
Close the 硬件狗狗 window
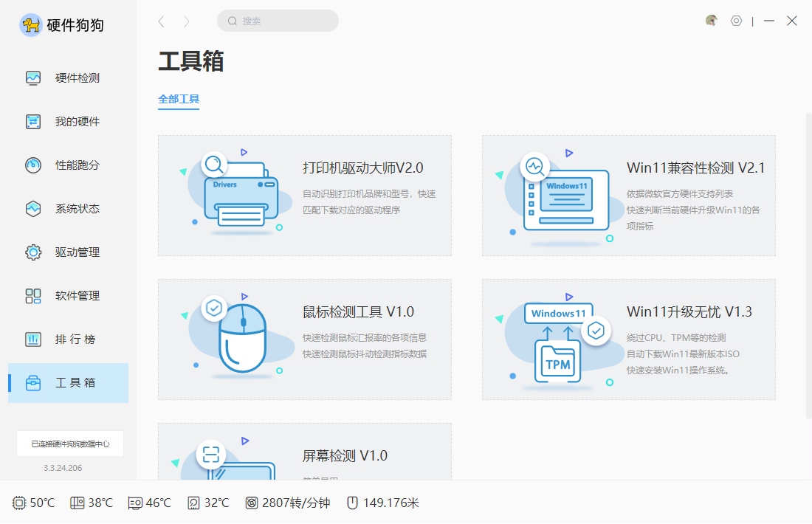792,21
